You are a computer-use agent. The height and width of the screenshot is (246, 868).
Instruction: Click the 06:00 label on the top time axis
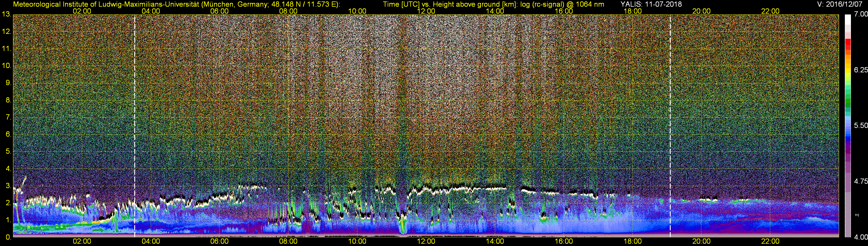[219, 11]
